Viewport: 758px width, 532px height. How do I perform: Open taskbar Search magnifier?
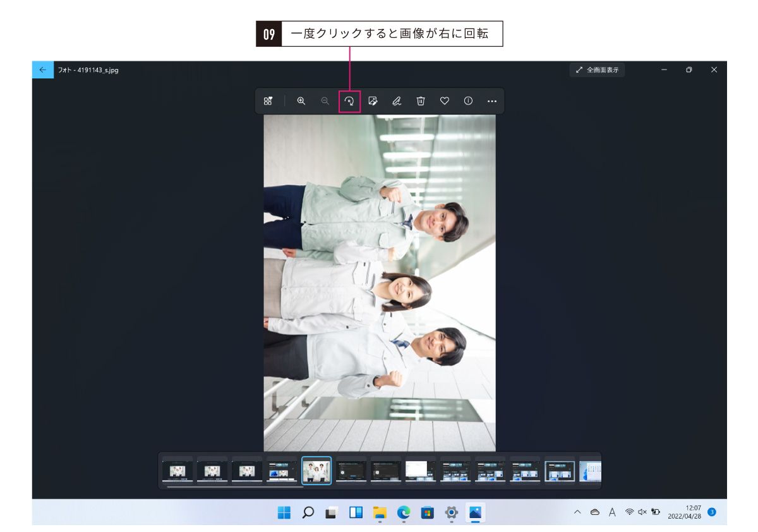[x=308, y=512]
